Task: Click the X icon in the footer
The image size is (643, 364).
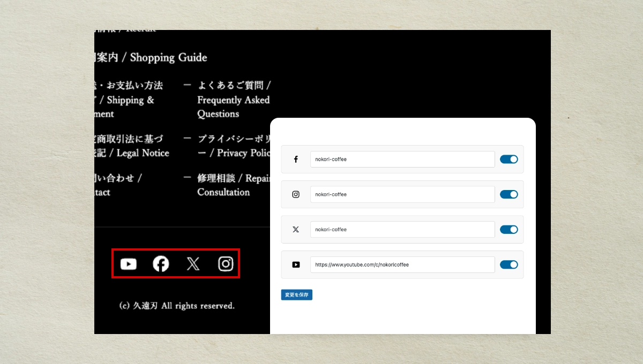Action: click(x=193, y=264)
